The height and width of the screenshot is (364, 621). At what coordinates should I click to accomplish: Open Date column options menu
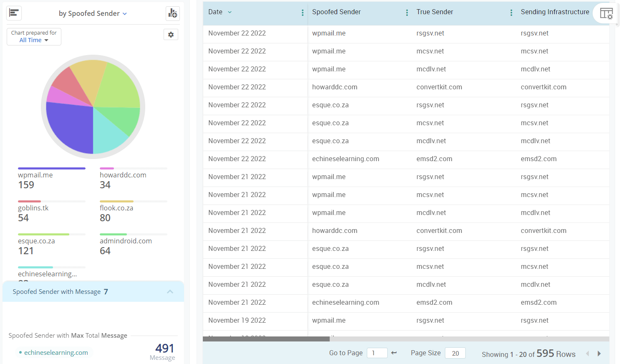(x=303, y=13)
